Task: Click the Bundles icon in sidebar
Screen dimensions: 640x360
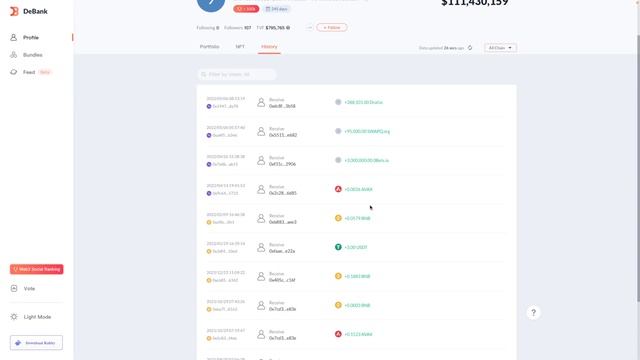Action: 13,55
